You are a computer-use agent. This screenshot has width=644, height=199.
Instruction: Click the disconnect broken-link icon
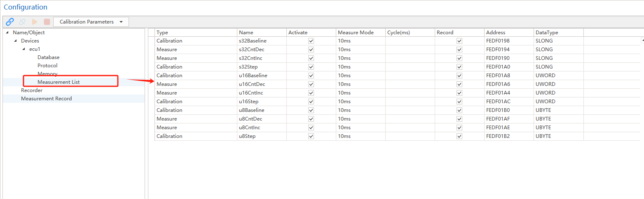pos(22,22)
